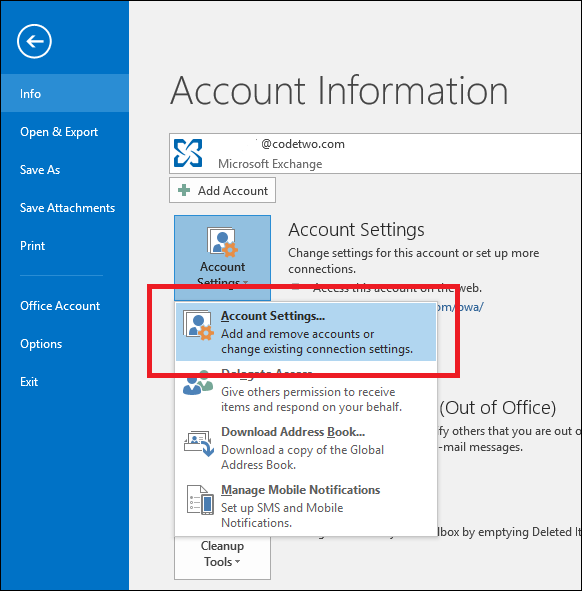The height and width of the screenshot is (591, 582).
Task: Toggle the Account Settings dropdown button
Action: [x=222, y=258]
